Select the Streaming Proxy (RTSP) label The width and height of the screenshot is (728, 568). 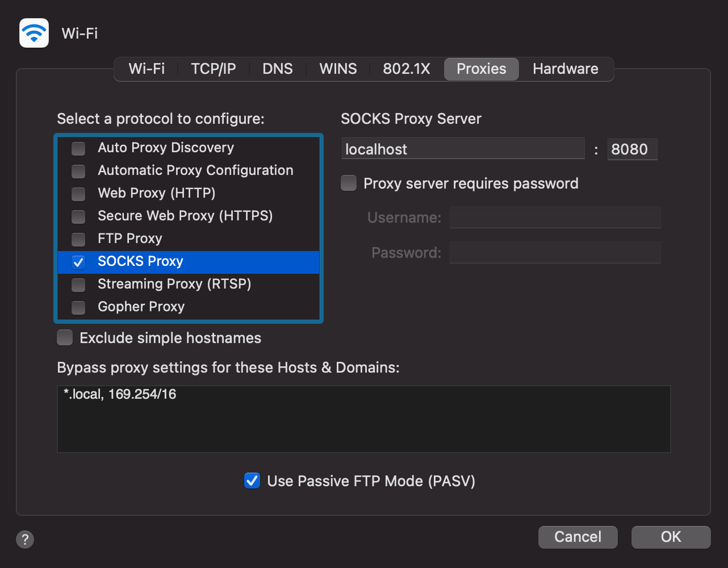174,284
